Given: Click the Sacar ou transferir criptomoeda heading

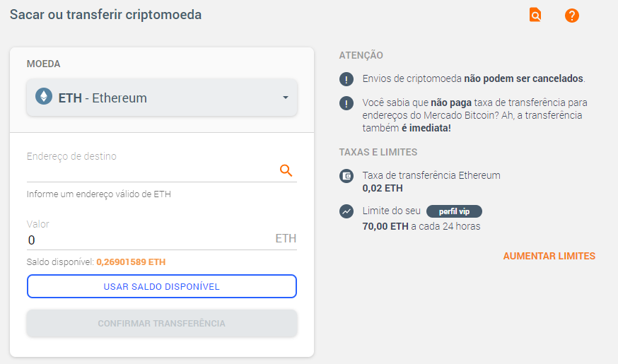Looking at the screenshot, I should click(105, 15).
